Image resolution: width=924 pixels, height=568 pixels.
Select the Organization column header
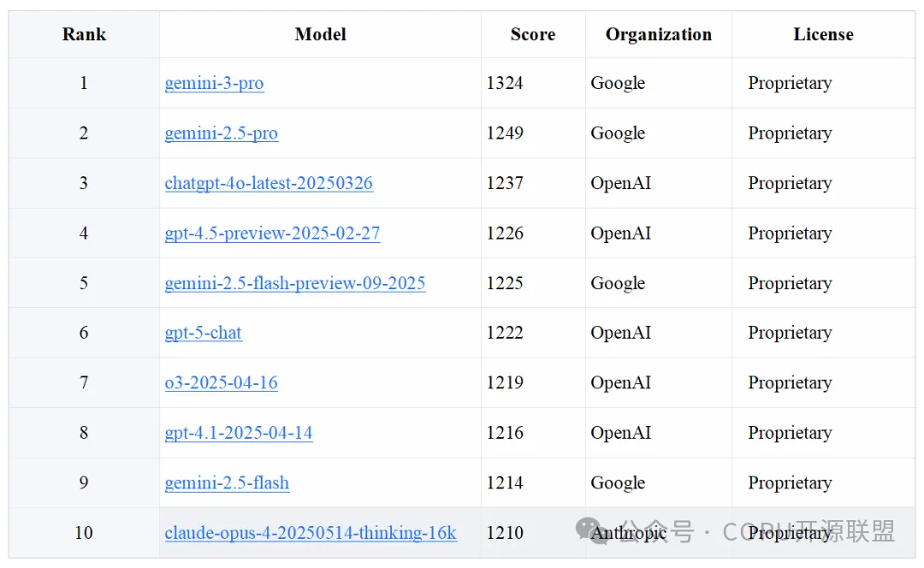(658, 35)
